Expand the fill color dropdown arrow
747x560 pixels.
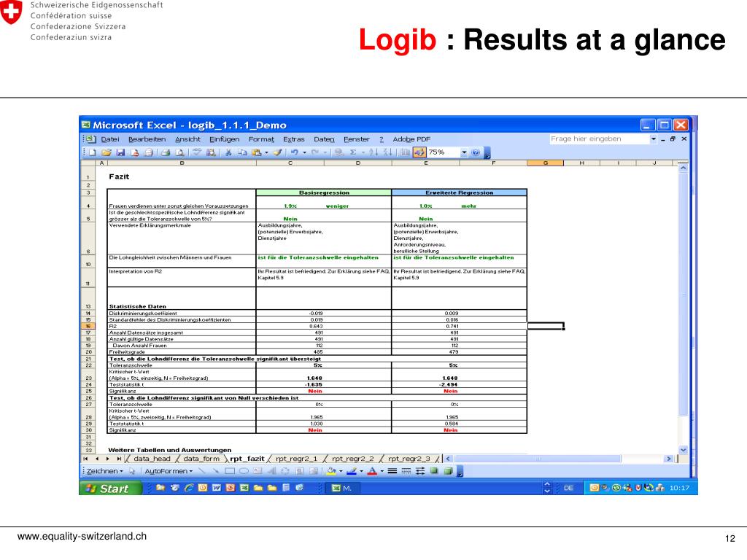pyautogui.click(x=341, y=471)
